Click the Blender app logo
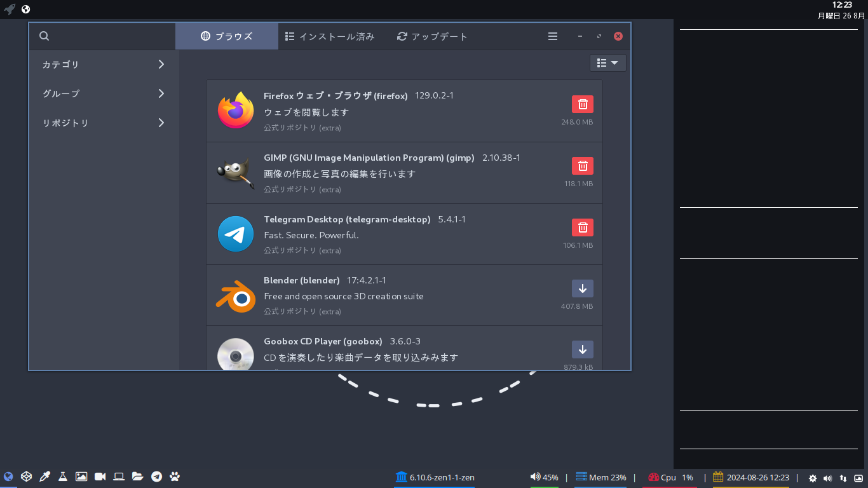The image size is (868, 488). pyautogui.click(x=236, y=295)
